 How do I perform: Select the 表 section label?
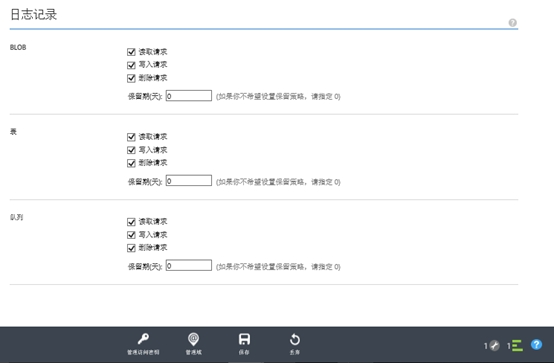13,132
